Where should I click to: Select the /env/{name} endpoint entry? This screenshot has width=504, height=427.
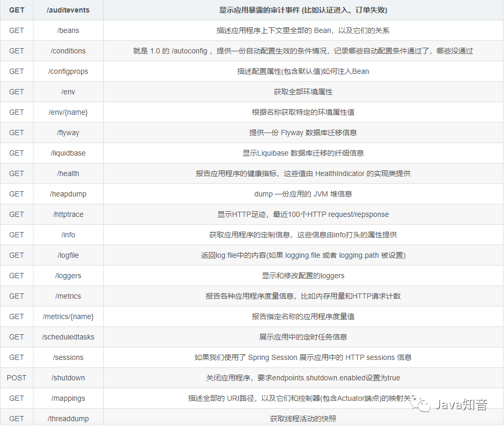68,112
